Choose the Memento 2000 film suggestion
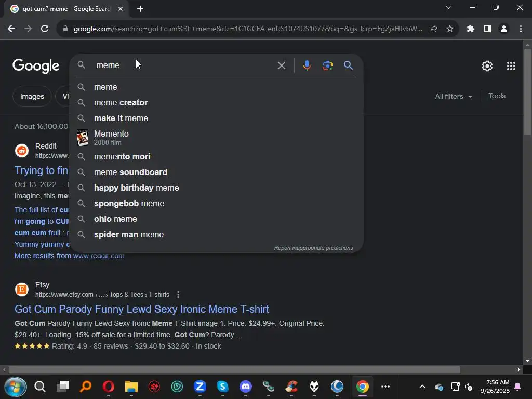 point(217,138)
